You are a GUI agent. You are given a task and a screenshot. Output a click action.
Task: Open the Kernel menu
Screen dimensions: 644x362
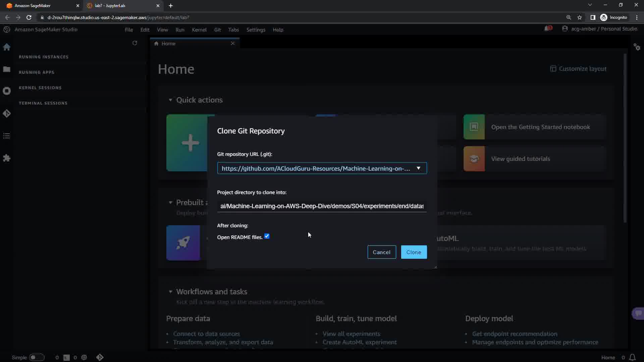pyautogui.click(x=199, y=30)
